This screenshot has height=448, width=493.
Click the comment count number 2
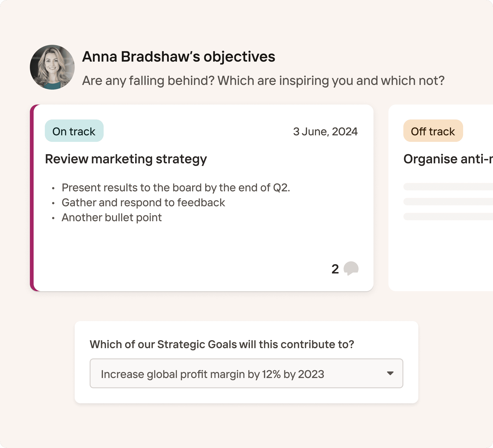[335, 269]
